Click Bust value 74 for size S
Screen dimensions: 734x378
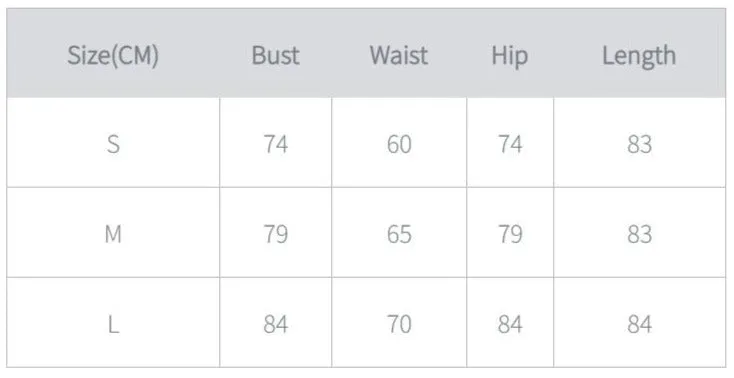[275, 144]
